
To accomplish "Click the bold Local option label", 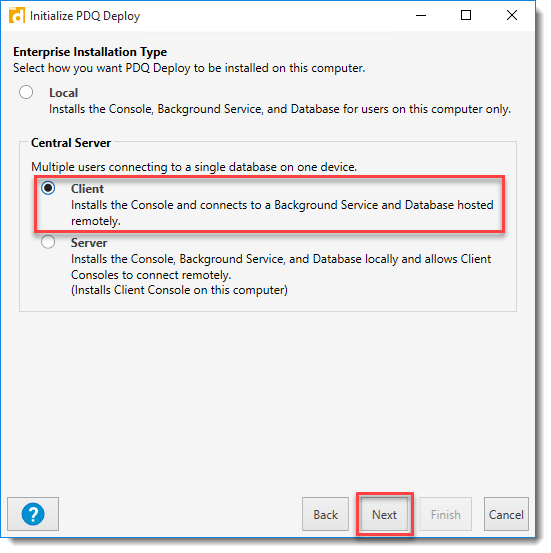I will pos(63,93).
